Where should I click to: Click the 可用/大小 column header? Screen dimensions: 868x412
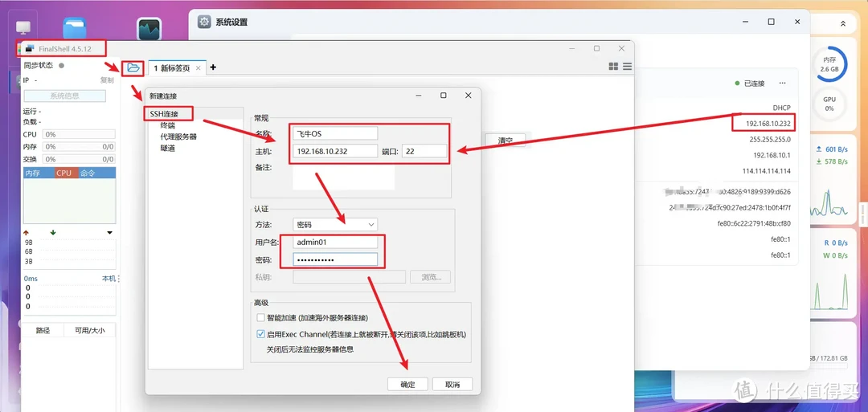click(x=89, y=330)
